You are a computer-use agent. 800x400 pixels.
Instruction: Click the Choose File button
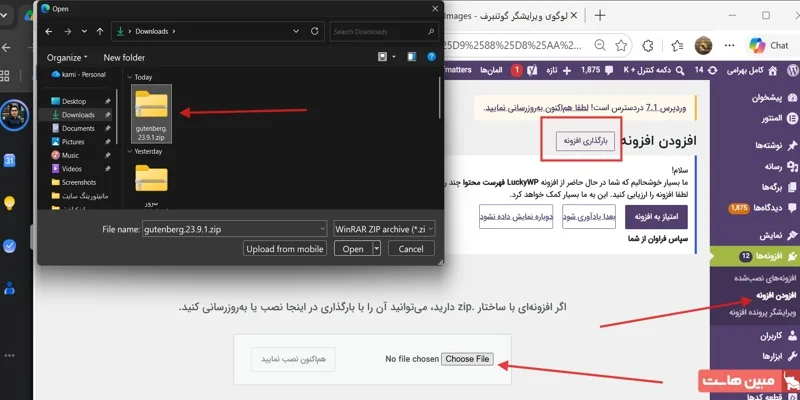(467, 359)
